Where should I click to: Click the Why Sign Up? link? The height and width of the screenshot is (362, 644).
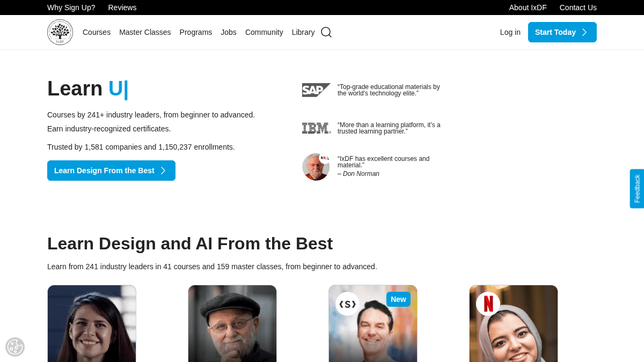click(71, 8)
